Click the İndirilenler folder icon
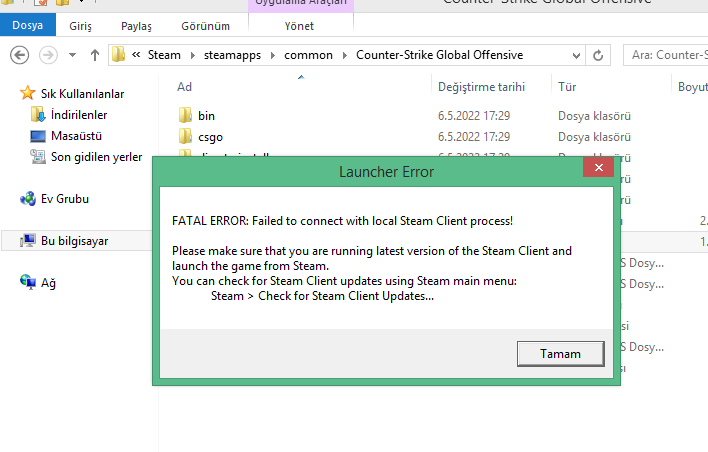 tap(38, 114)
